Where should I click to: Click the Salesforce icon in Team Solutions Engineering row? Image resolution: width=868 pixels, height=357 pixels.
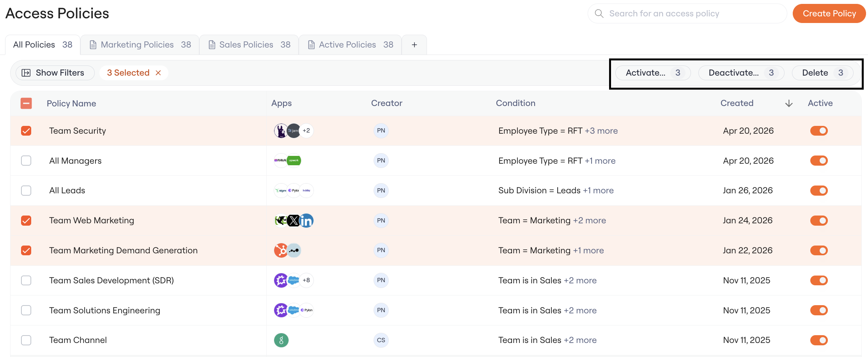point(294,310)
